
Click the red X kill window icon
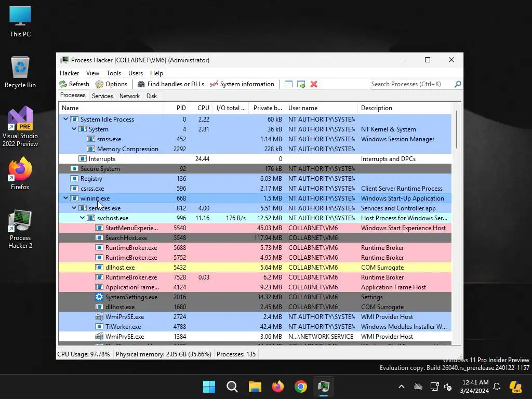tap(314, 84)
